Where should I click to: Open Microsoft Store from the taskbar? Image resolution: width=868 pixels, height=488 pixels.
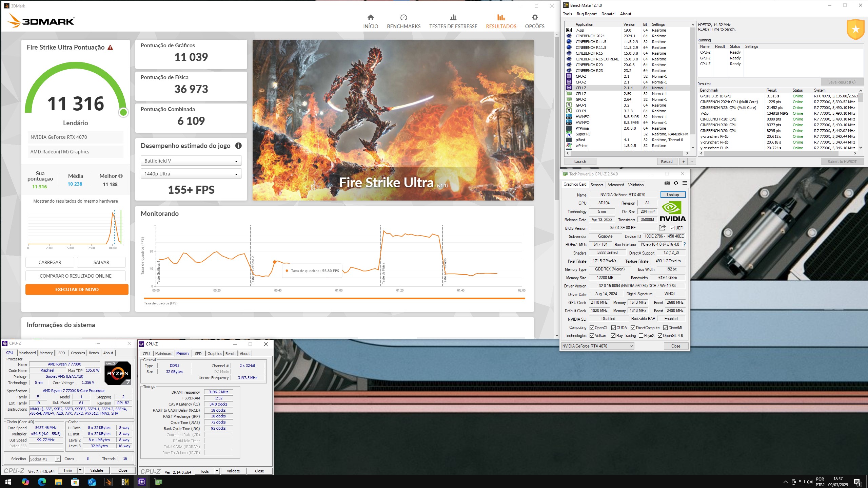[75, 482]
